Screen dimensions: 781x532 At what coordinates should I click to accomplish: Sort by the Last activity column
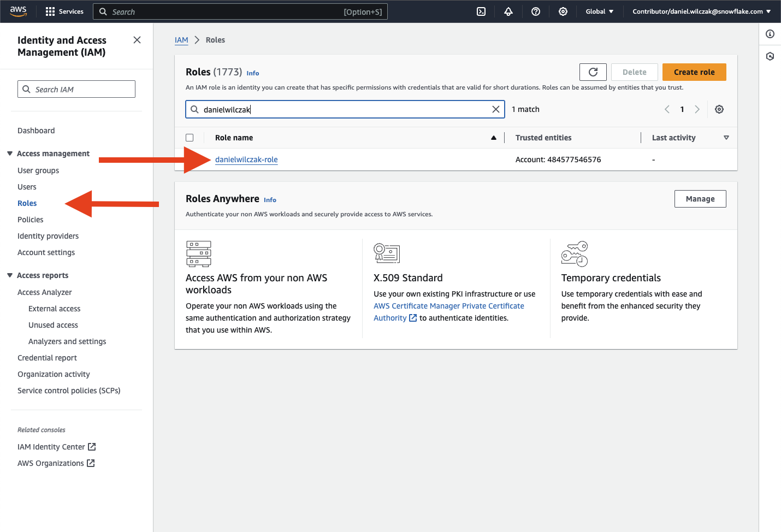674,138
